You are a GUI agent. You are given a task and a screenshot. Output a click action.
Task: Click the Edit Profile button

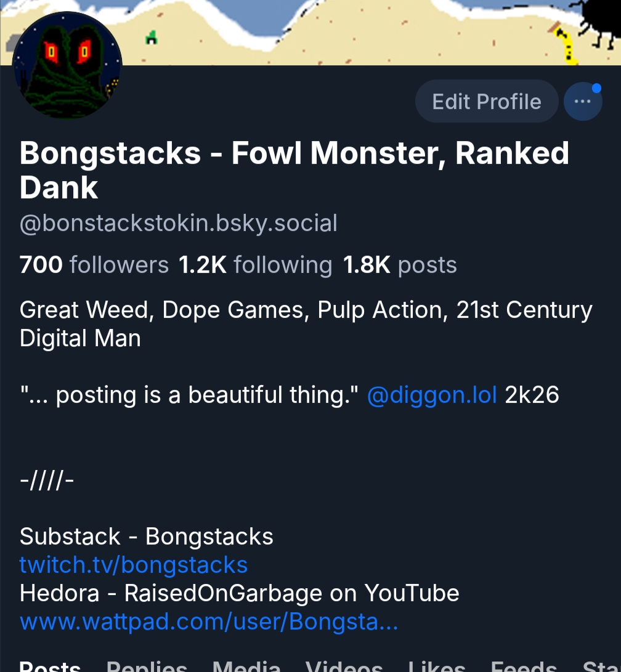(487, 102)
